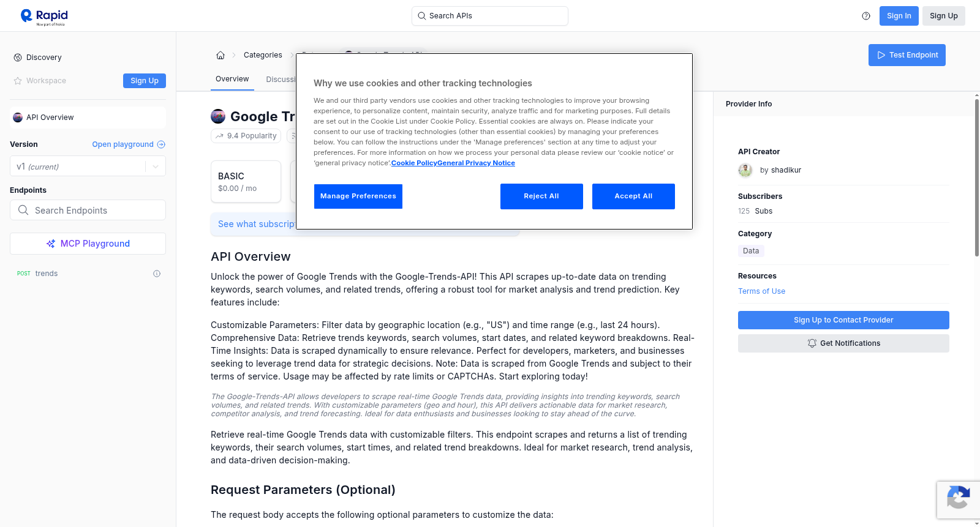Screen dimensions: 980x527
Task: Click the Request Parameters (Optional) heading
Action: [x=303, y=490]
